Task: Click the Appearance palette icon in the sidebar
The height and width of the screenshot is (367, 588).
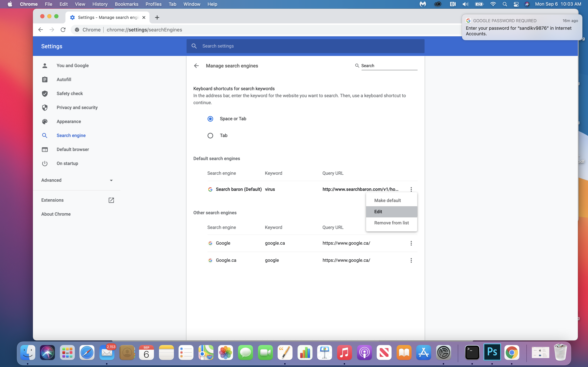Action: tap(45, 122)
